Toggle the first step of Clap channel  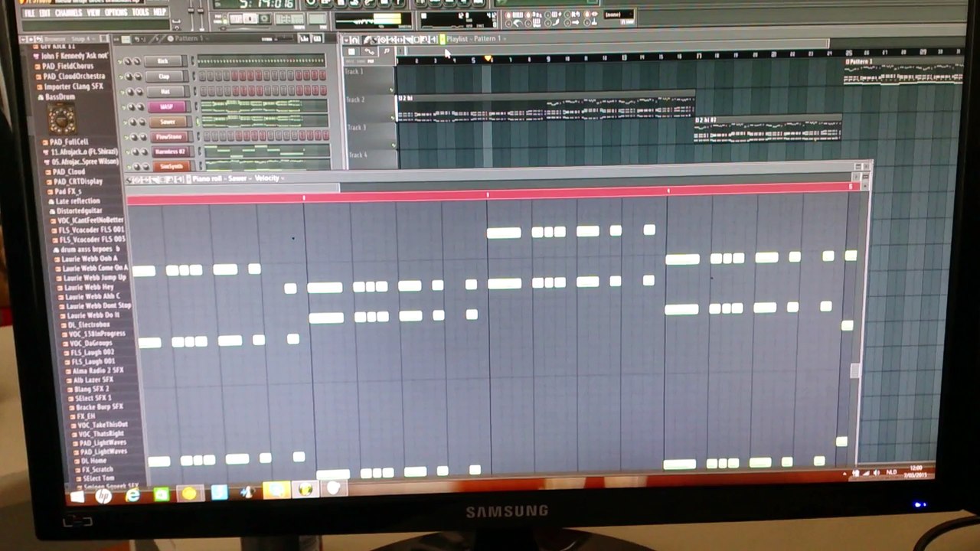pos(202,75)
